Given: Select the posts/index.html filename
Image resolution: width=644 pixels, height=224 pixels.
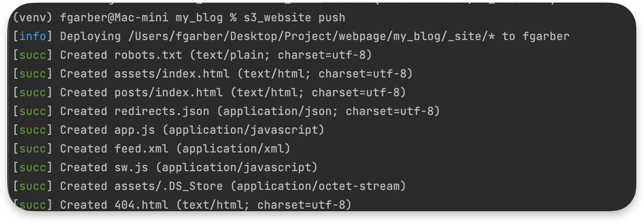Looking at the screenshot, I should 168,93.
